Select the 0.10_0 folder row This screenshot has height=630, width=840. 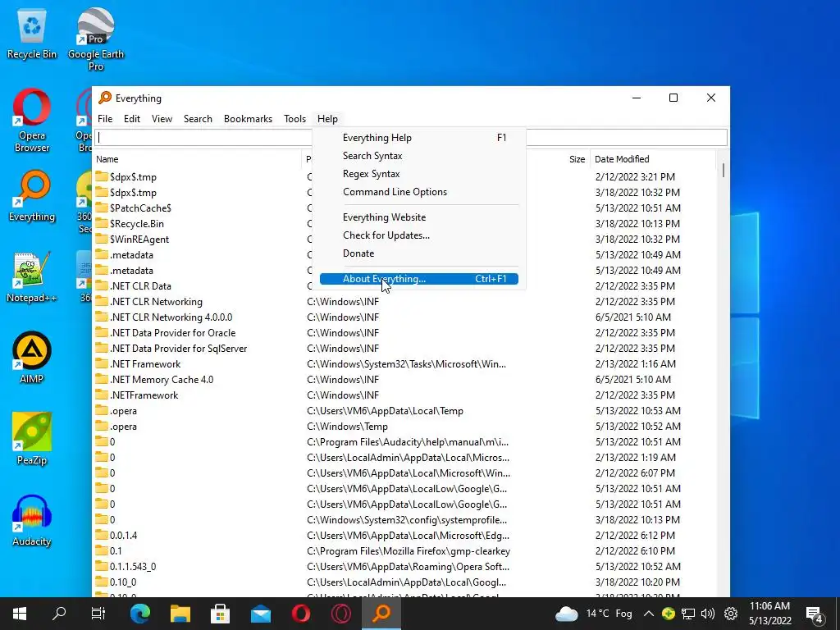[x=404, y=582]
